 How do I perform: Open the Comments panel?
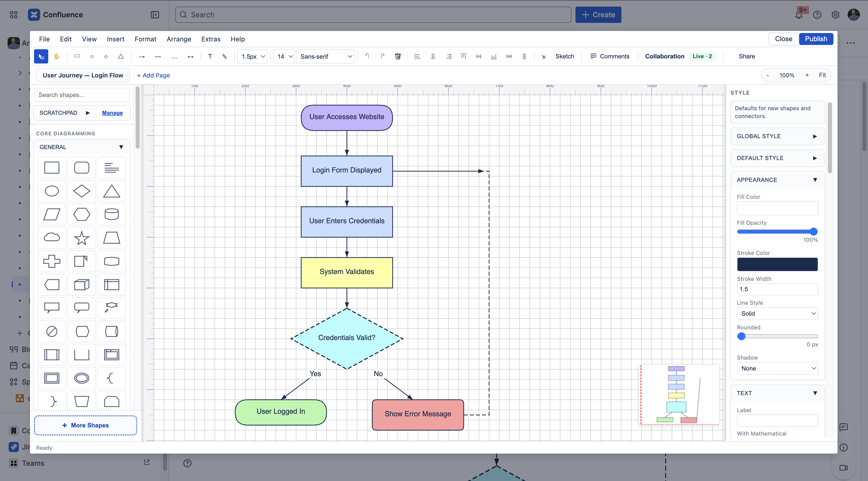tap(610, 56)
